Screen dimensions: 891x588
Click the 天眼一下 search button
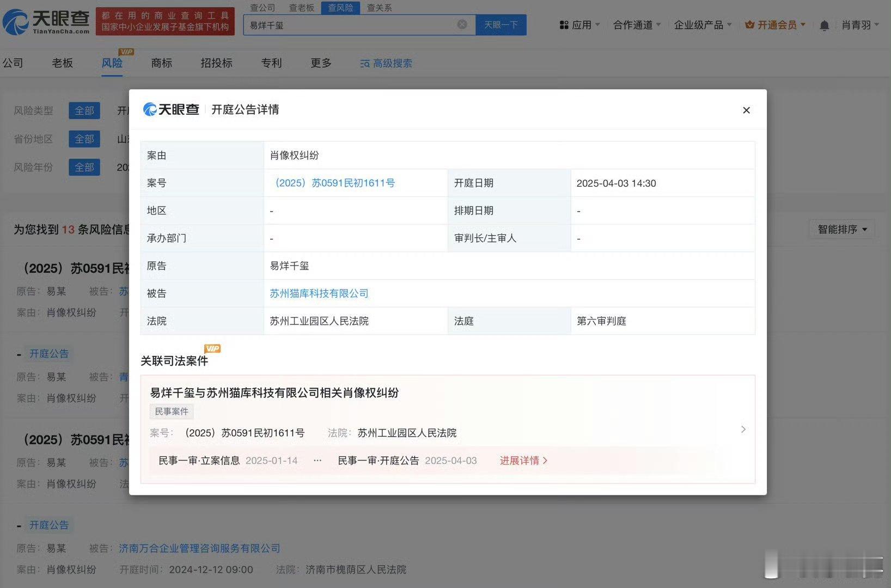click(501, 25)
